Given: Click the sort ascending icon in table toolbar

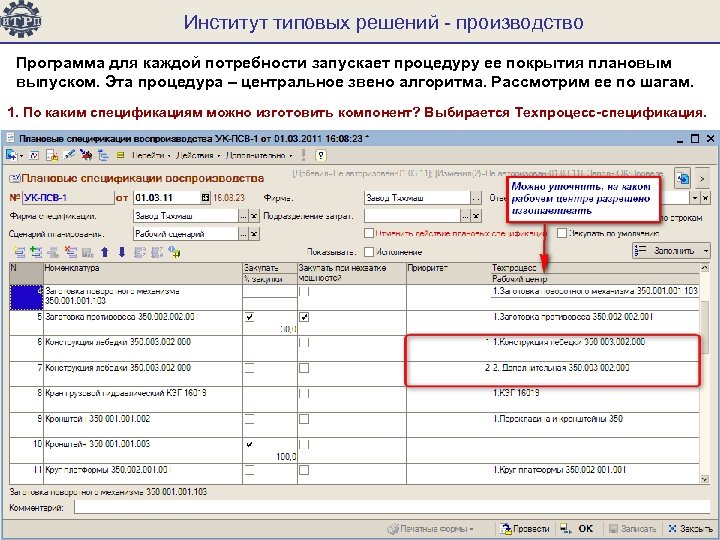Looking at the screenshot, I should [140, 252].
